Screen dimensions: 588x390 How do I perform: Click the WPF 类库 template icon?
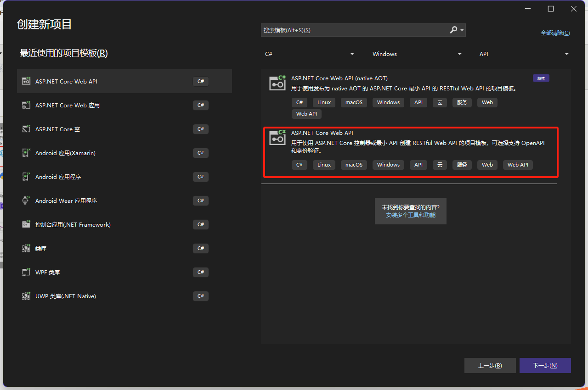pyautogui.click(x=26, y=272)
